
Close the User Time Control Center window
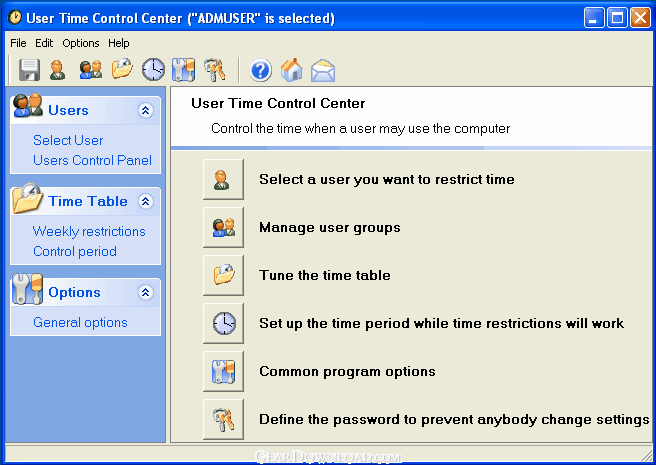641,18
